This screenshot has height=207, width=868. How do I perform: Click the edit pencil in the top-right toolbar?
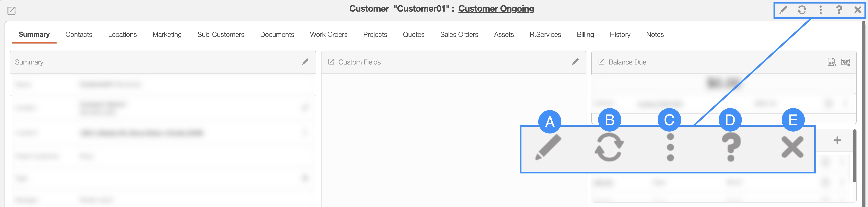click(x=783, y=10)
